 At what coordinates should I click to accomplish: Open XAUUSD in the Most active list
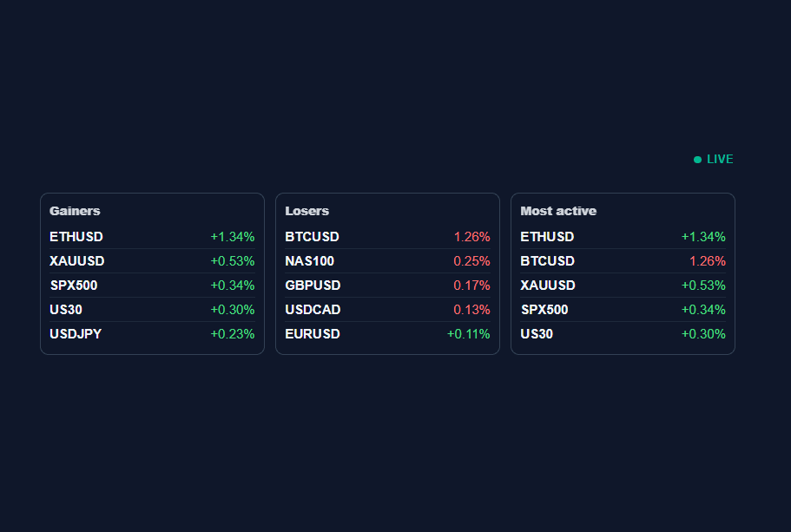pyautogui.click(x=548, y=285)
